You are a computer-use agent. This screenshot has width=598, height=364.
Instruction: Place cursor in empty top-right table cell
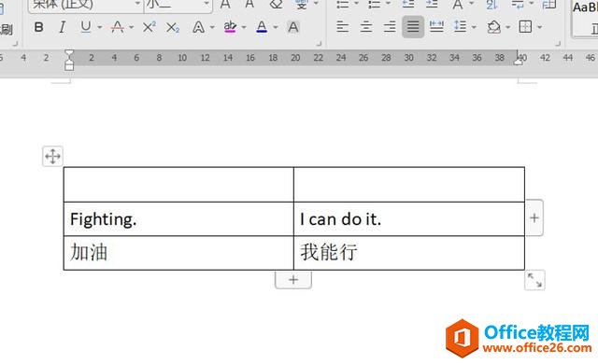(x=409, y=185)
